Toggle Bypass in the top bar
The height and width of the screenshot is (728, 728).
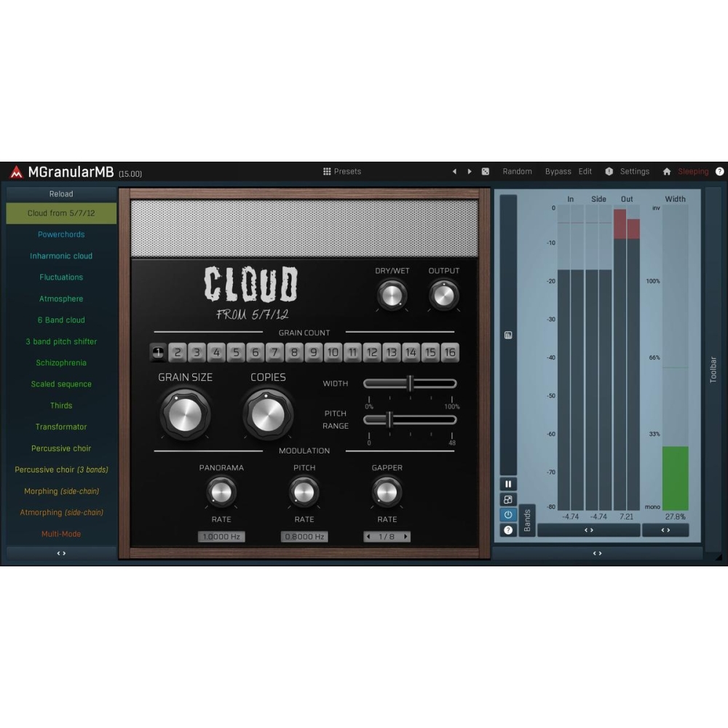pyautogui.click(x=558, y=171)
